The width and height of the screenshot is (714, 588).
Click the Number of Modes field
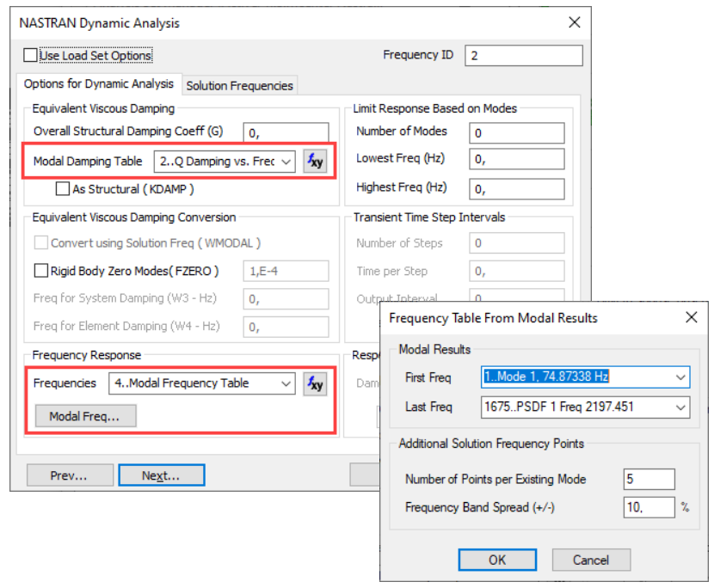point(517,133)
